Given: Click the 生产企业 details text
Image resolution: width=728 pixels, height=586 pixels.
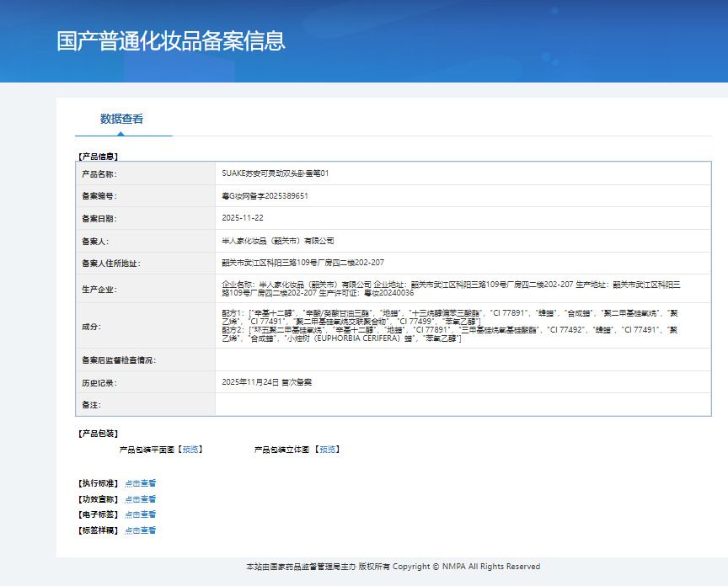Looking at the screenshot, I should 451,289.
